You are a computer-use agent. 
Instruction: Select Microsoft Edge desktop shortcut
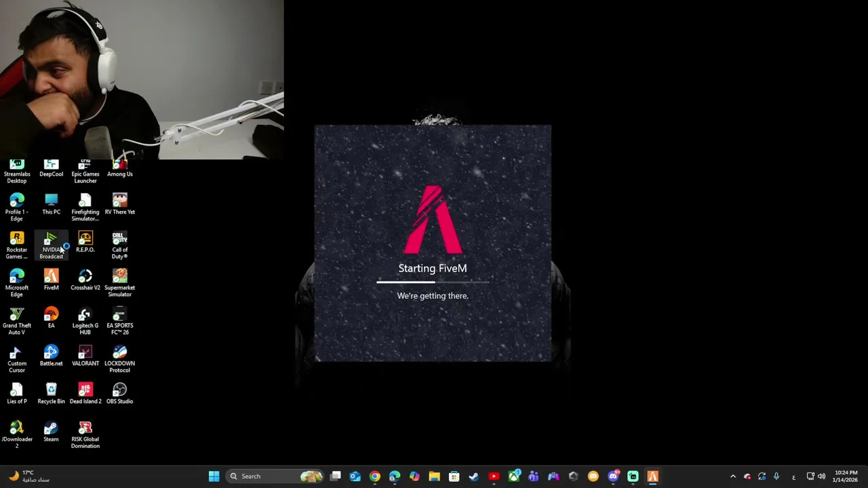17,283
